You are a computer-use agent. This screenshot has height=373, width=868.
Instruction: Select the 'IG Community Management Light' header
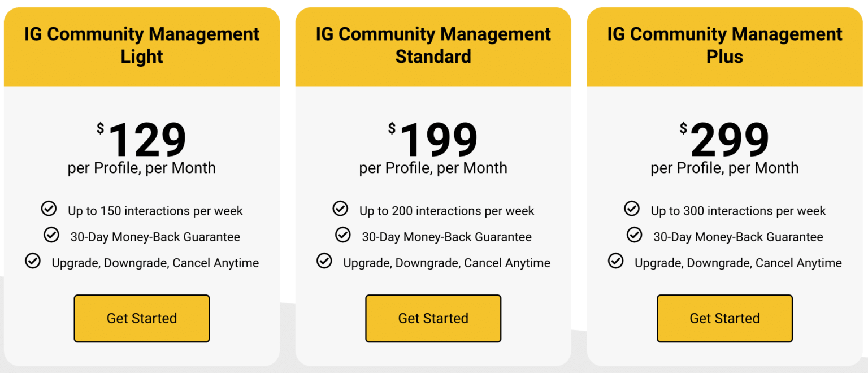[x=141, y=45]
